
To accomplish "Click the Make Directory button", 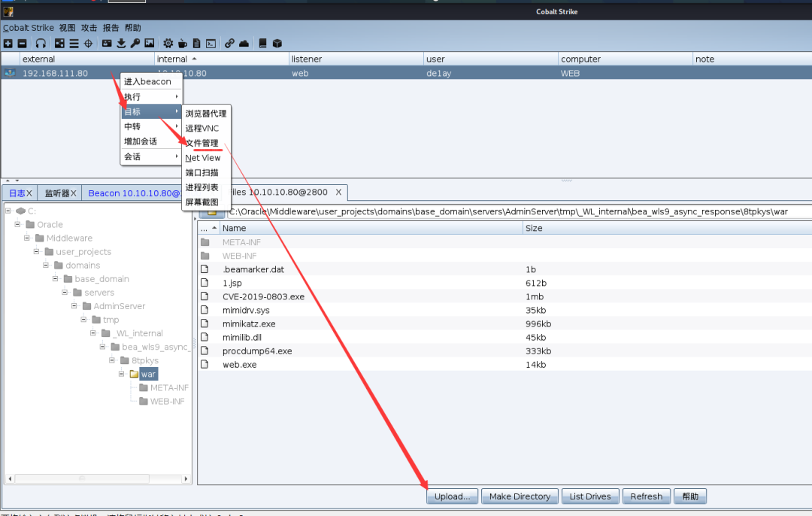I will coord(520,496).
